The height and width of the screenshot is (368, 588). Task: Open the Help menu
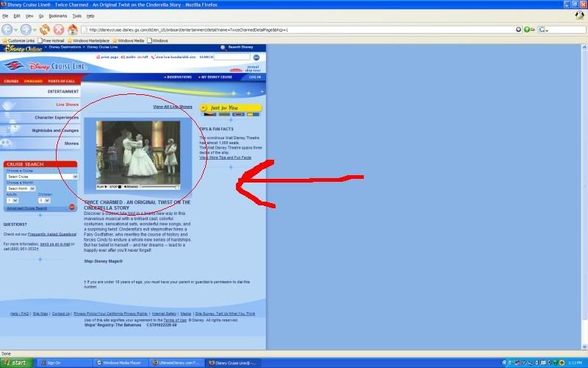coord(90,16)
